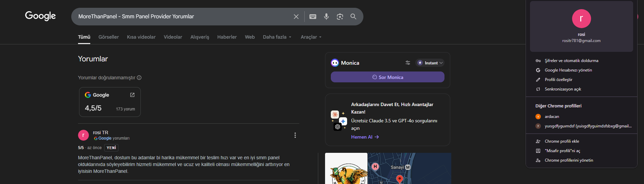Switch to the Tümü tab
Image resolution: width=644 pixels, height=184 pixels.
click(x=84, y=37)
